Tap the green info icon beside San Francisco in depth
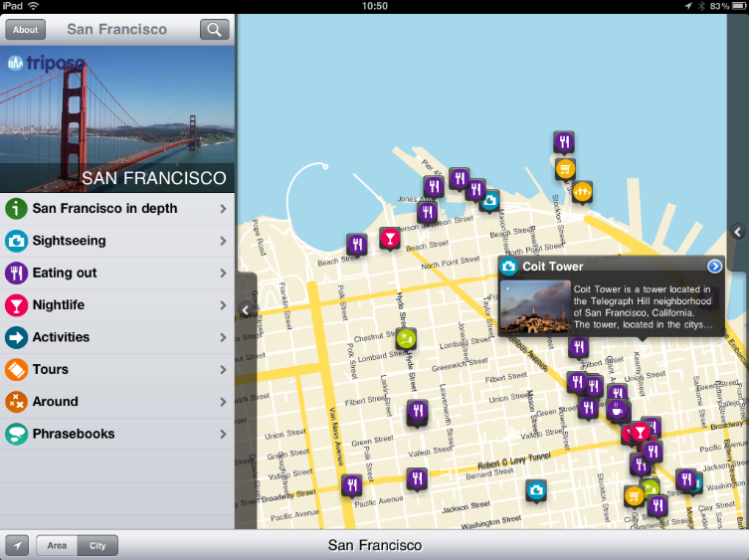 click(x=16, y=209)
